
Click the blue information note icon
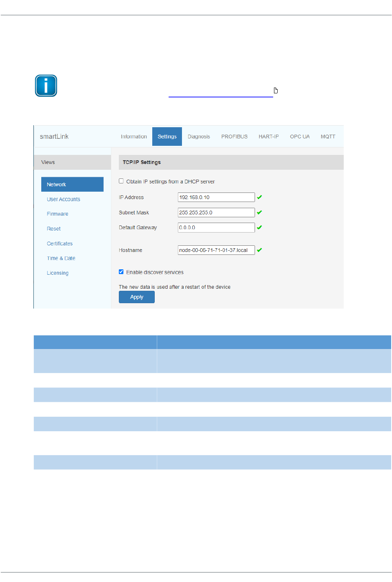[x=46, y=86]
